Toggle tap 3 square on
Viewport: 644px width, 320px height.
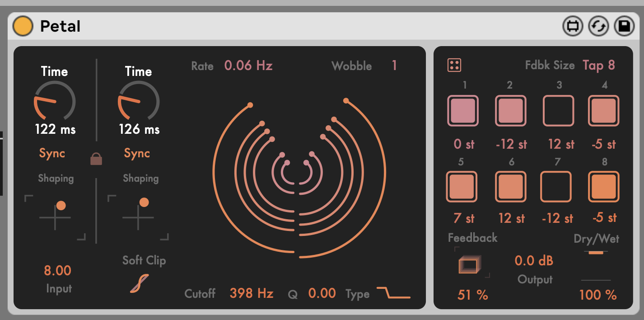[x=558, y=111]
